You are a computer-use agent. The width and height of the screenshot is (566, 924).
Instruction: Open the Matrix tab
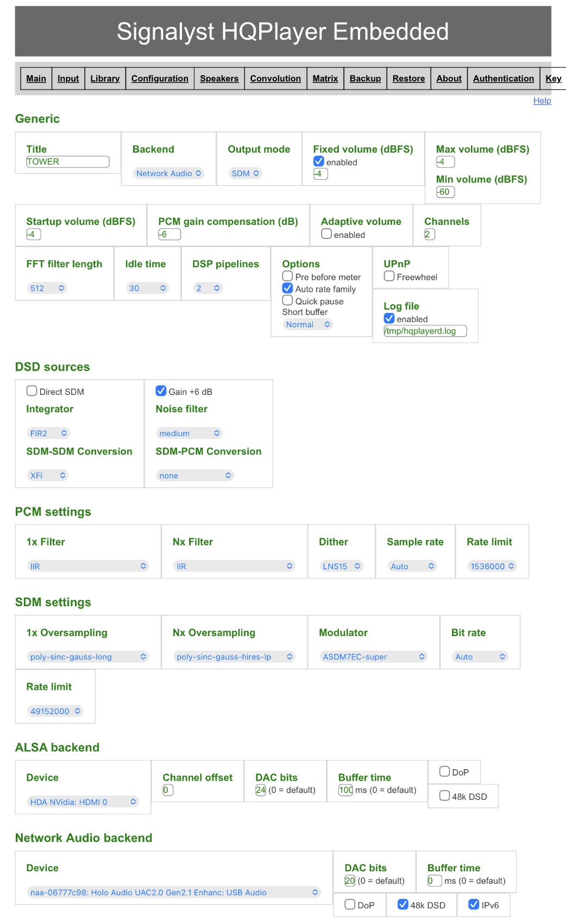coord(325,78)
